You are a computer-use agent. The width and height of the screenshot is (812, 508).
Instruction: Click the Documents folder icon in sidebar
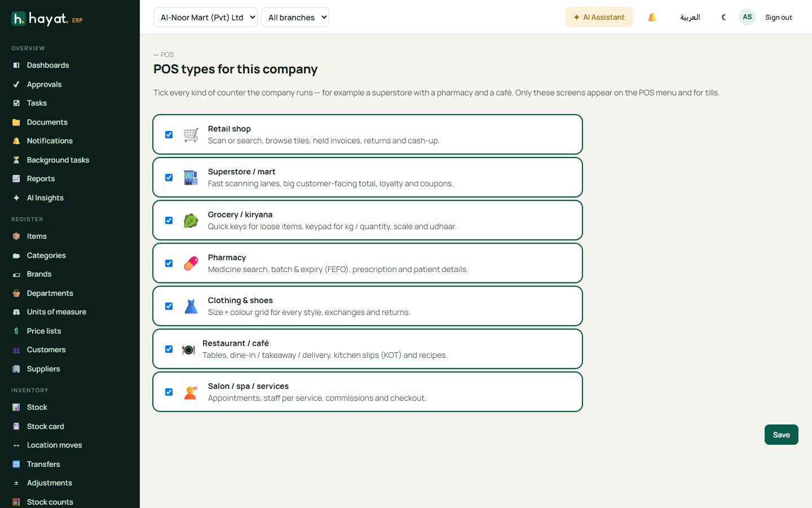pyautogui.click(x=16, y=122)
